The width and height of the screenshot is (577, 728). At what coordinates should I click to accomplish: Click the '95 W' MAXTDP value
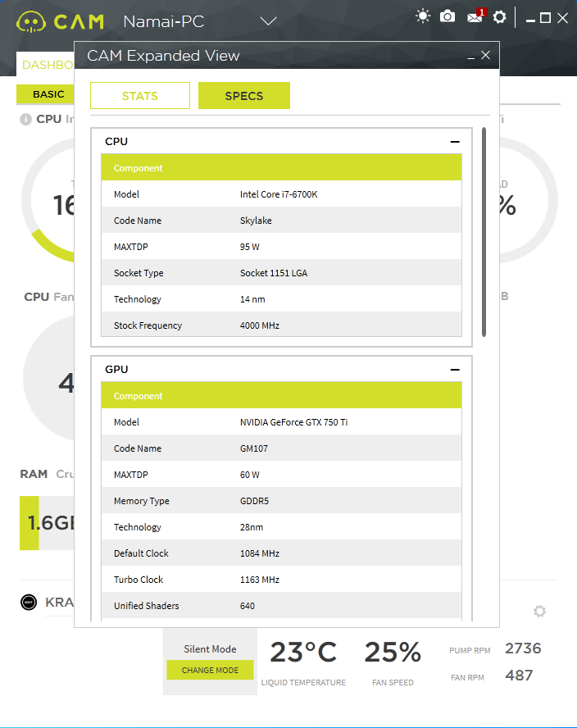coord(250,247)
